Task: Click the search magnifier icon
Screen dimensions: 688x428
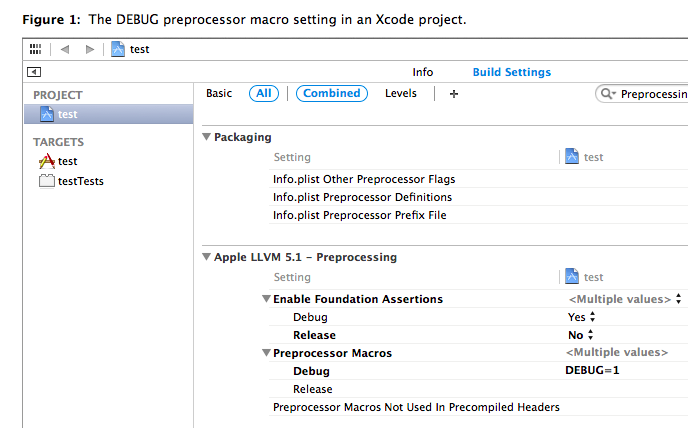Action: coord(607,94)
